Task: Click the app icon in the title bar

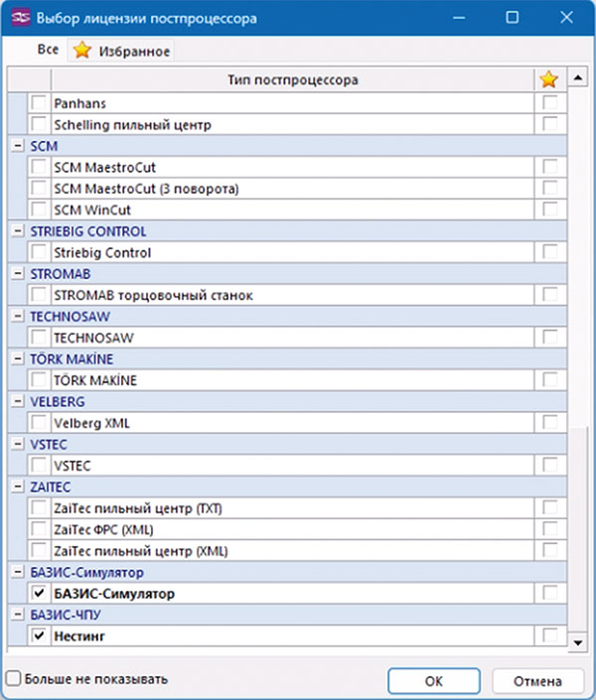Action: (x=19, y=18)
